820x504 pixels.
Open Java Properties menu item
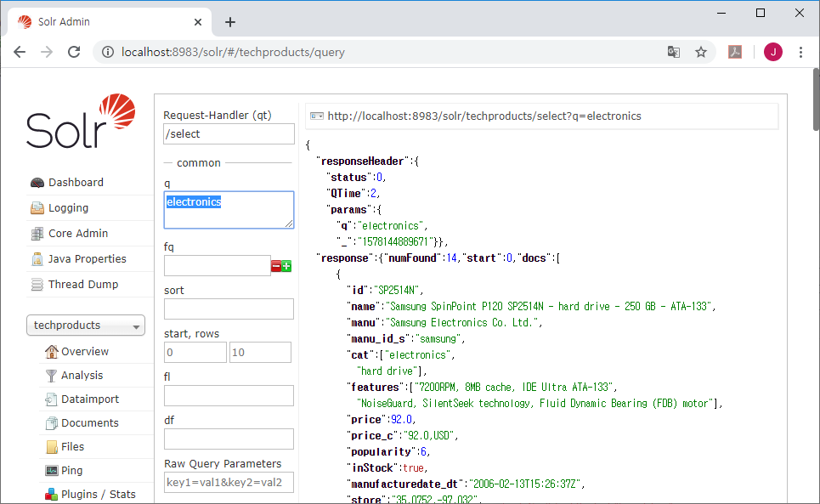click(x=88, y=259)
